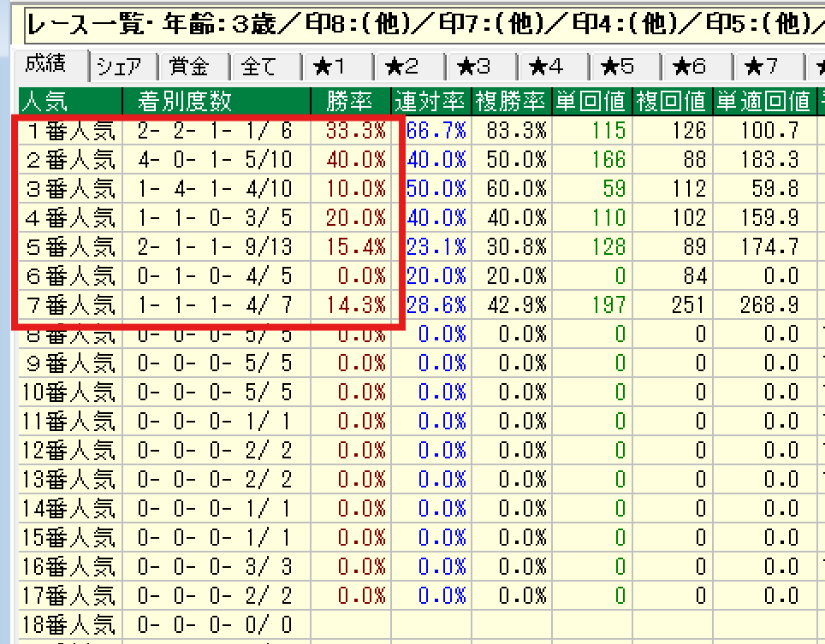Image resolution: width=825 pixels, height=644 pixels.
Task: Sort by the 勝率 column header
Action: click(349, 101)
